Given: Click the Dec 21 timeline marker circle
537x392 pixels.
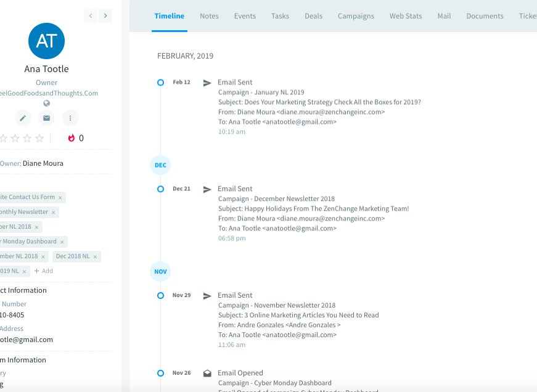Looking at the screenshot, I should (x=160, y=189).
